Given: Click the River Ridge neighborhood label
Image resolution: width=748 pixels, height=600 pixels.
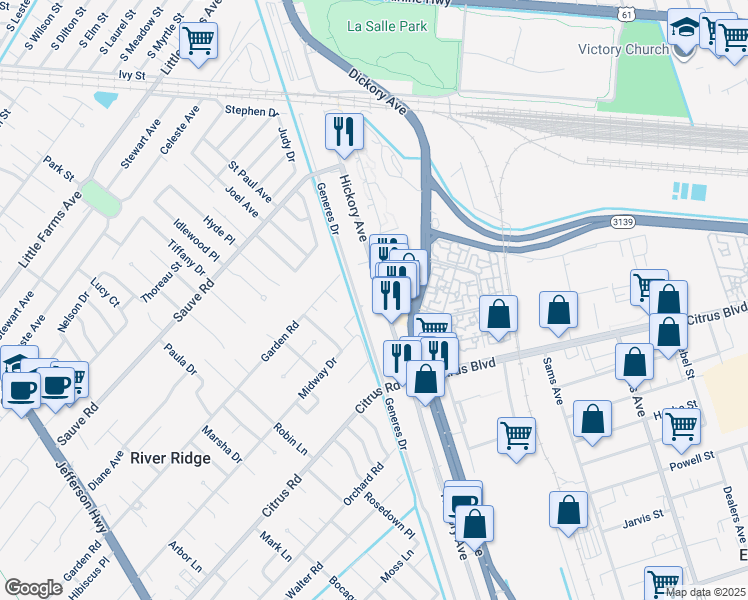Looking at the screenshot, I should coord(170,458).
